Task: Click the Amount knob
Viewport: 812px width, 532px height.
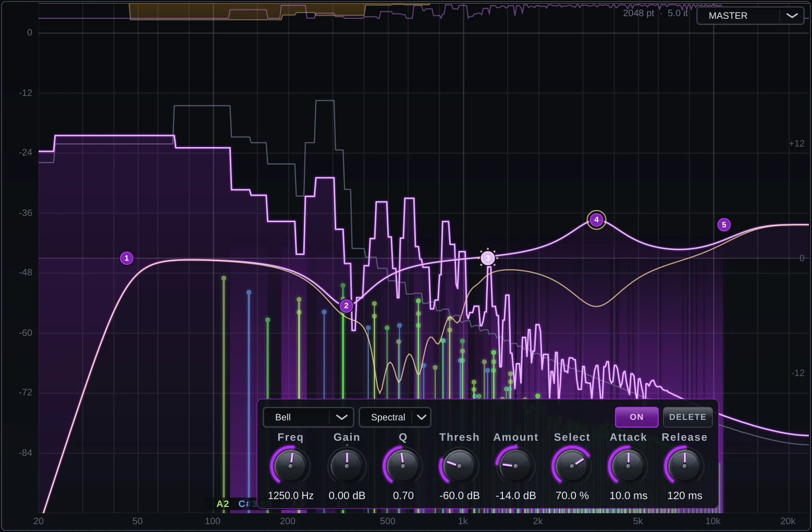Action: [x=515, y=465]
